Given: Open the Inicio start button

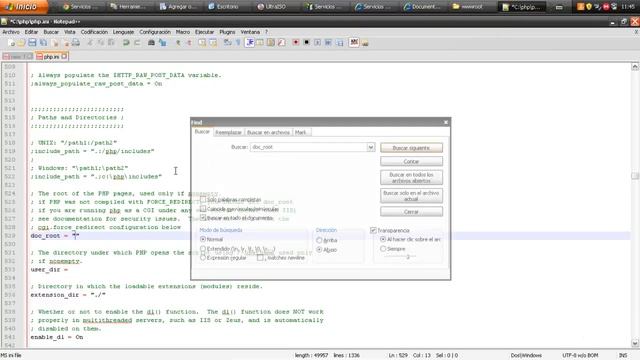Looking at the screenshot, I should [24, 7].
